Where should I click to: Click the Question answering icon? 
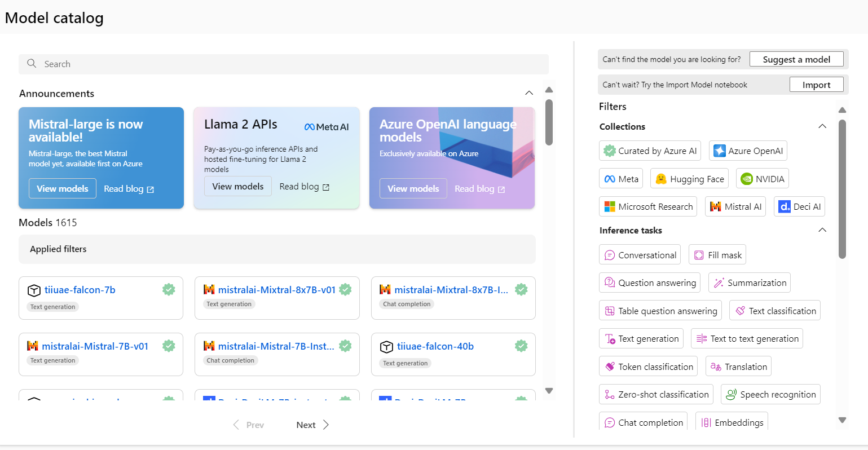610,283
